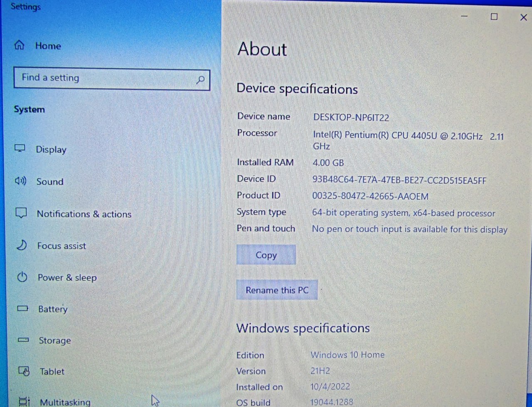
Task: Click the Intel(R) Pentium(R) CPU 4405U processor value
Action: 408,141
